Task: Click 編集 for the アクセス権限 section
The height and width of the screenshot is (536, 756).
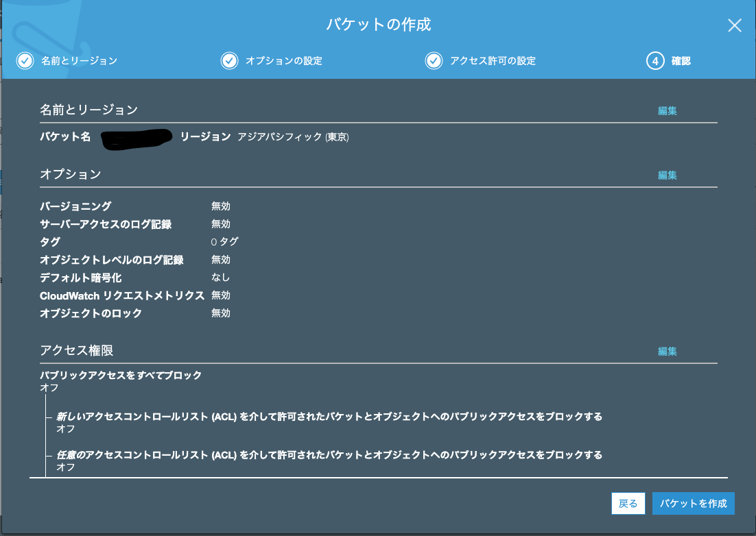Action: point(667,350)
